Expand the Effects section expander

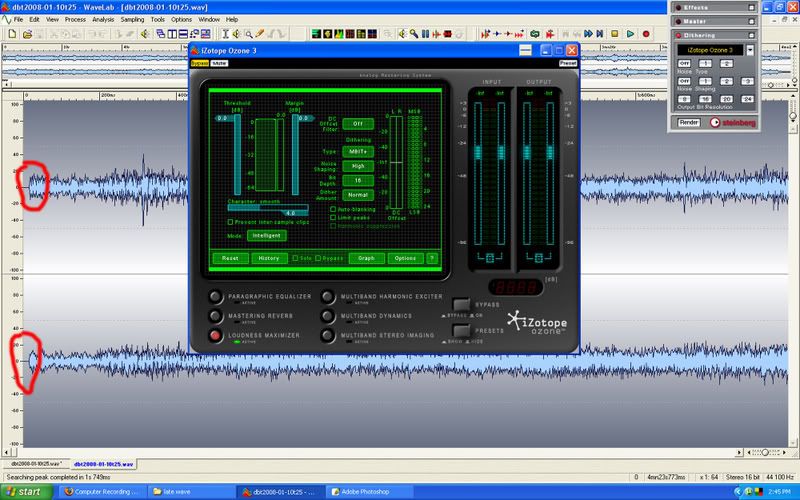(752, 8)
